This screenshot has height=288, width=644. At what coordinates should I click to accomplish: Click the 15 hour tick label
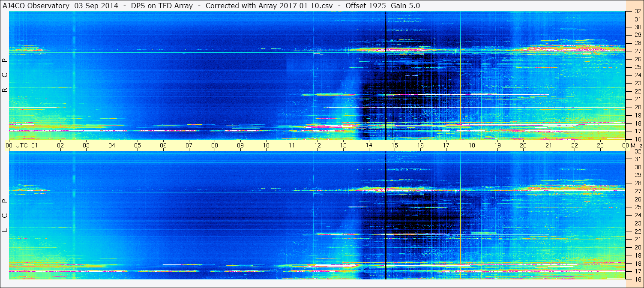click(395, 145)
